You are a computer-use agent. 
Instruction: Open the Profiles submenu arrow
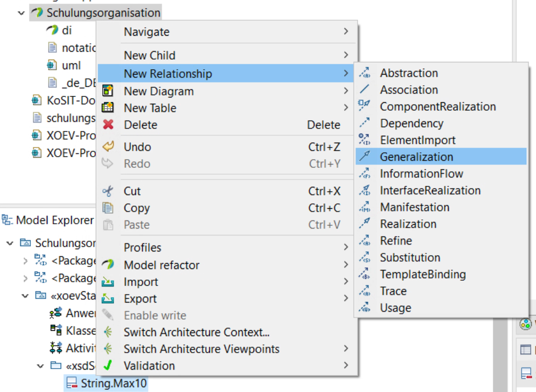[346, 247]
